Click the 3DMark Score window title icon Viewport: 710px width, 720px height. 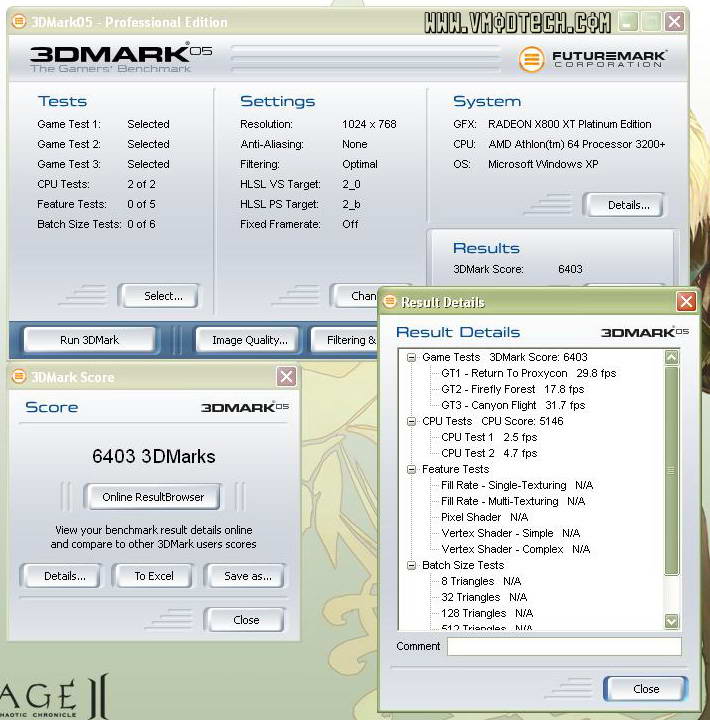19,376
